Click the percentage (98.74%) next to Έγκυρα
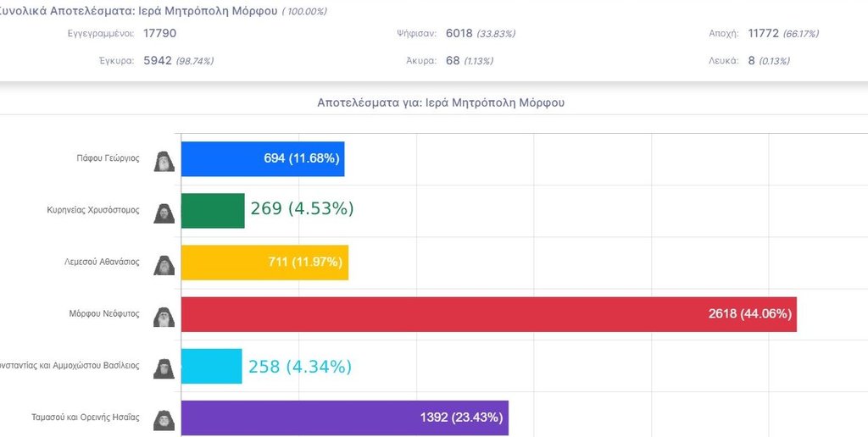The height and width of the screenshot is (437, 868). pos(195,62)
